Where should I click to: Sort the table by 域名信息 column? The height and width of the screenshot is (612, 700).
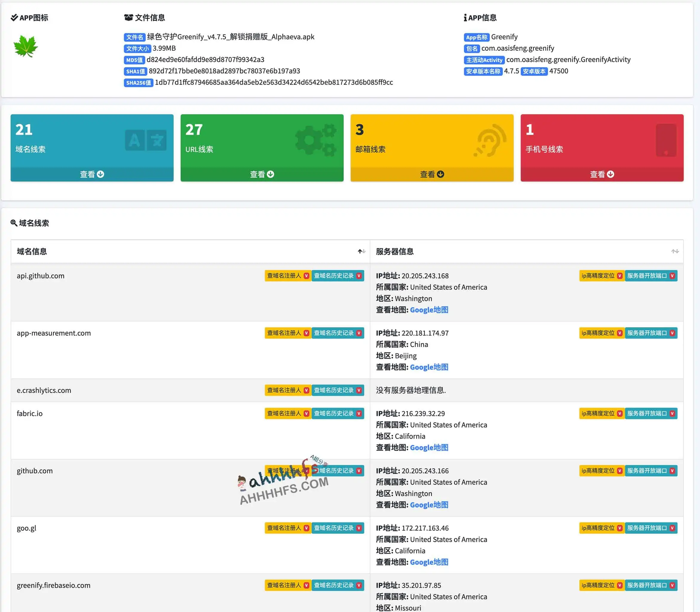(361, 251)
